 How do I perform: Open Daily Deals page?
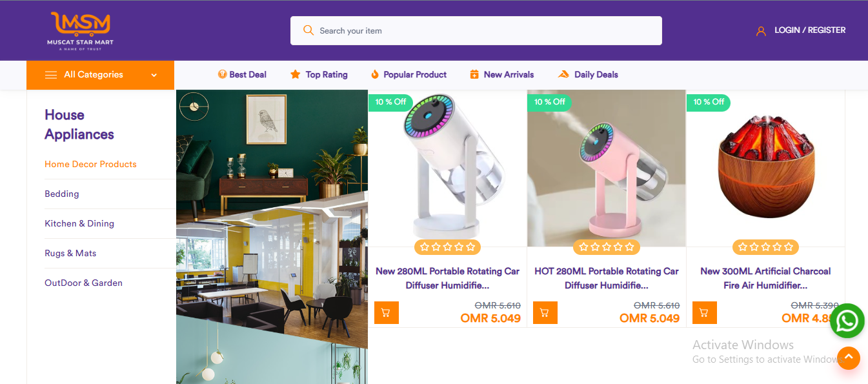(x=588, y=75)
